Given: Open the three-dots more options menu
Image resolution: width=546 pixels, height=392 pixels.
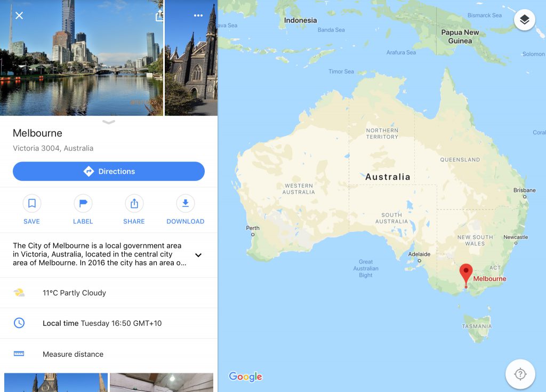Looking at the screenshot, I should pyautogui.click(x=198, y=15).
